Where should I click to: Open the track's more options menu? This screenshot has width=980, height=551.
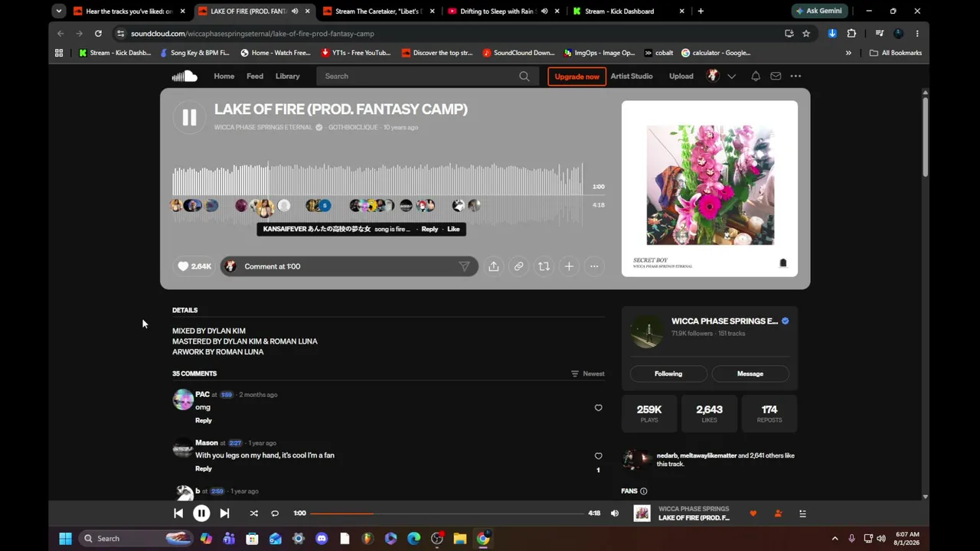point(594,266)
